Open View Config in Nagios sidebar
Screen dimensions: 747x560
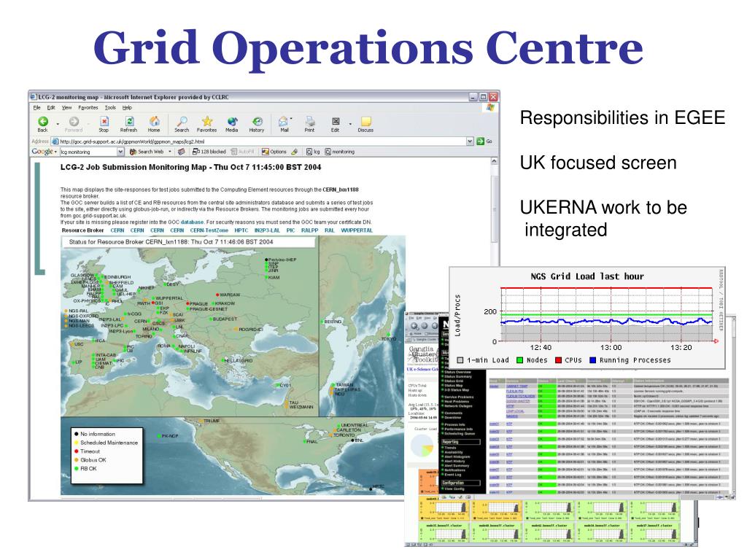(454, 489)
